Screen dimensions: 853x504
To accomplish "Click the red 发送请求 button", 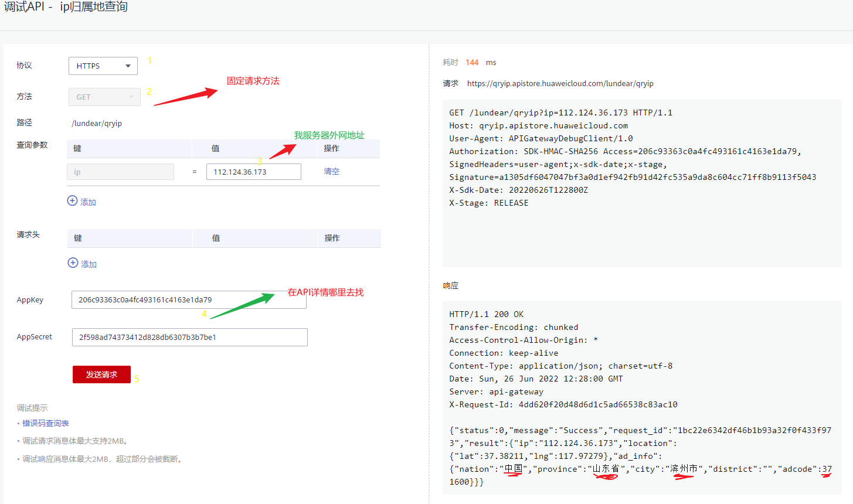I will [101, 374].
